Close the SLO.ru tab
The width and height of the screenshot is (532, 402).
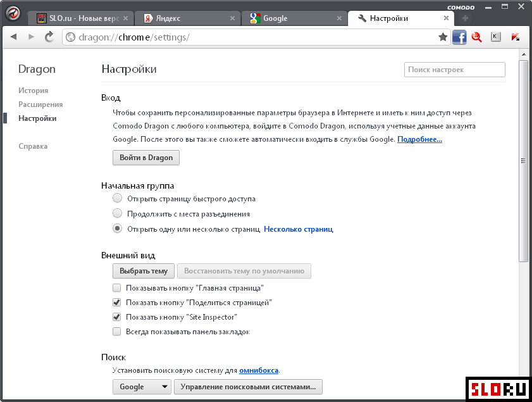[125, 18]
